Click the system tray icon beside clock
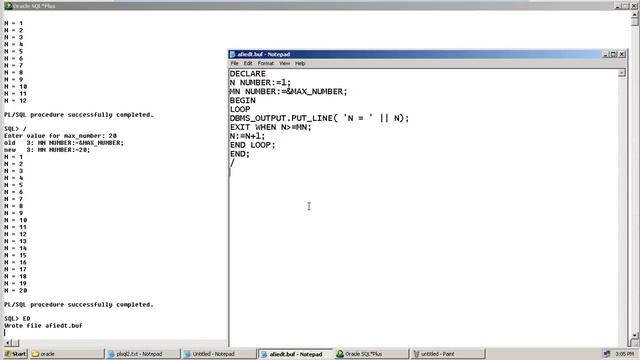The height and width of the screenshot is (360, 640). tap(607, 354)
